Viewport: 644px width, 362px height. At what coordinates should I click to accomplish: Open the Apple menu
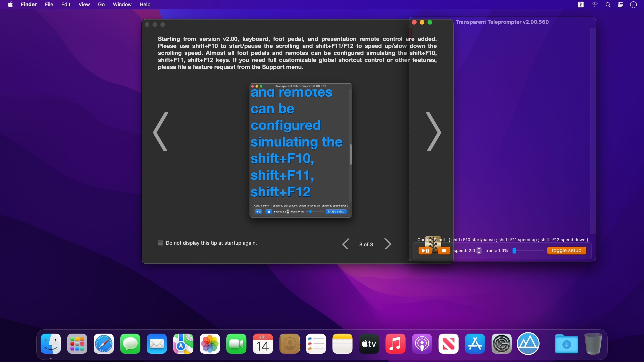(10, 4)
